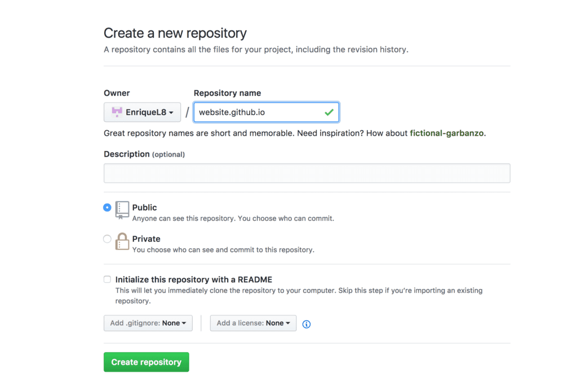The height and width of the screenshot is (392, 577).
Task: Click the Create repository button
Action: [x=146, y=362]
